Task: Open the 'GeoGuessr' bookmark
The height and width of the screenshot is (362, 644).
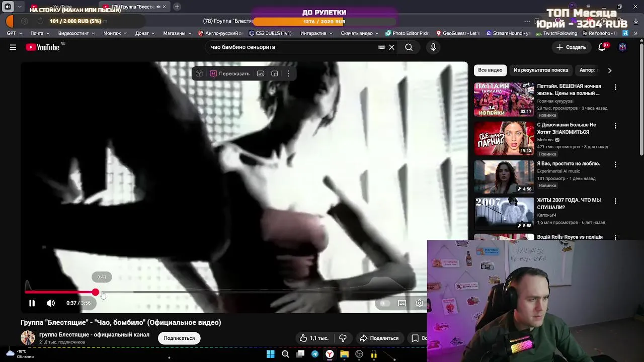Action: (x=458, y=33)
